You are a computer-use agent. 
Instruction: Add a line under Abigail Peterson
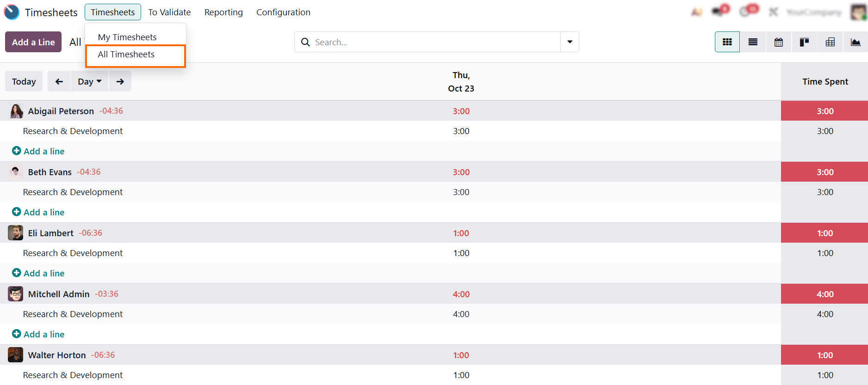coord(44,151)
